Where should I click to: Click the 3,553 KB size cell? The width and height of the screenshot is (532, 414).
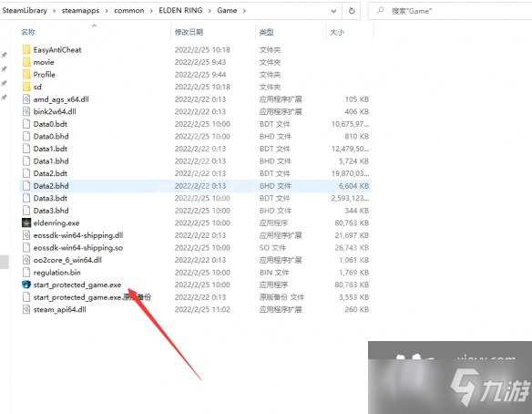tap(353, 297)
